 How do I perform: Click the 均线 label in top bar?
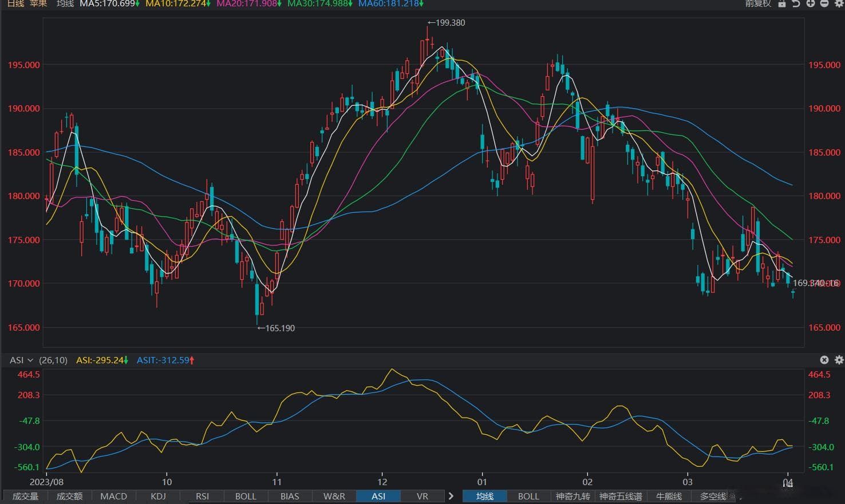65,3
